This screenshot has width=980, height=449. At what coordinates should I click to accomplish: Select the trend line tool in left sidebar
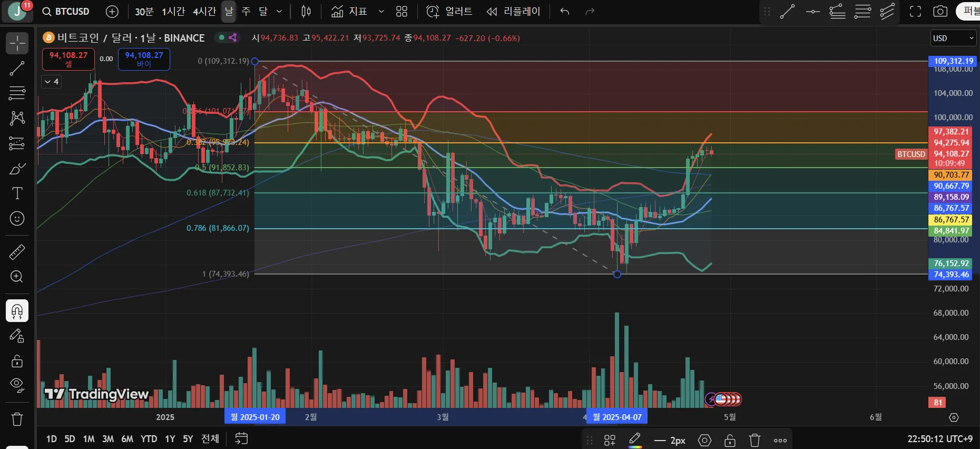(x=17, y=69)
